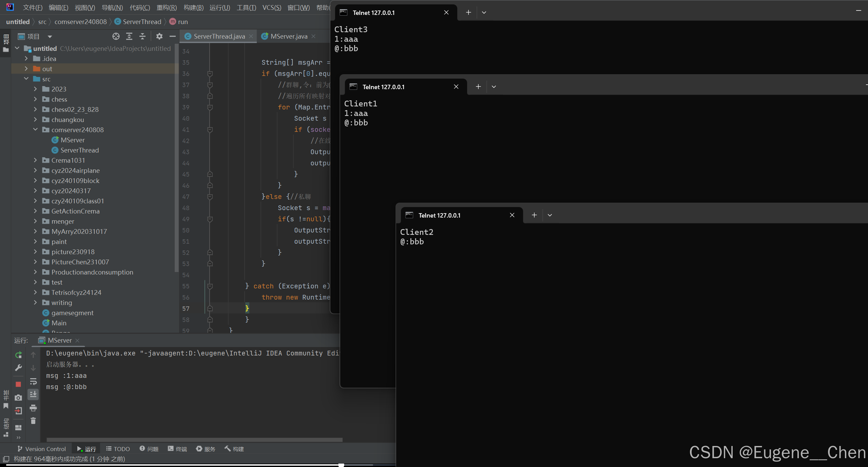Screen dimensions: 868x467
Task: Toggle soft-wrap in run console
Action: pyautogui.click(x=33, y=382)
